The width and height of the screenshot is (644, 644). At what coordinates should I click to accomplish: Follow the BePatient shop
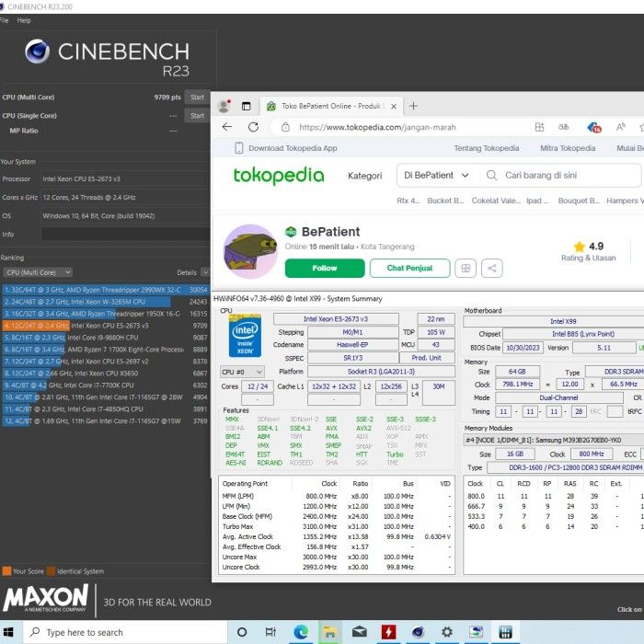pos(325,269)
